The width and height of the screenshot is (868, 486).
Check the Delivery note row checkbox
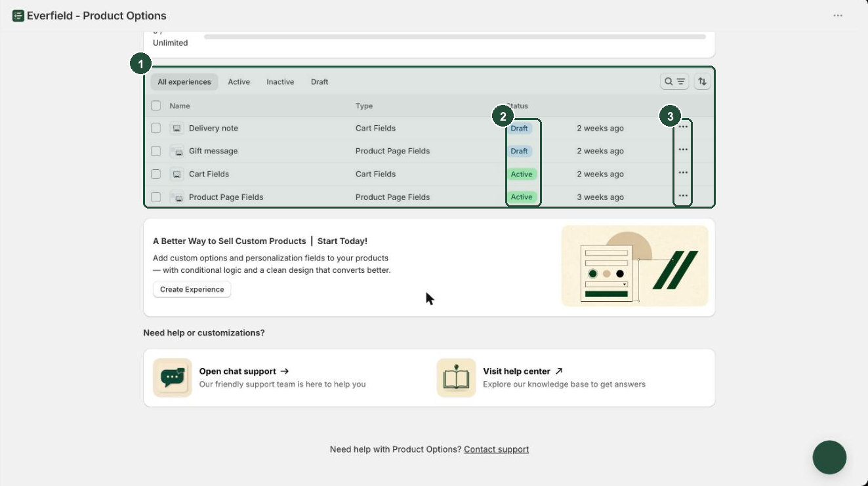pyautogui.click(x=155, y=129)
